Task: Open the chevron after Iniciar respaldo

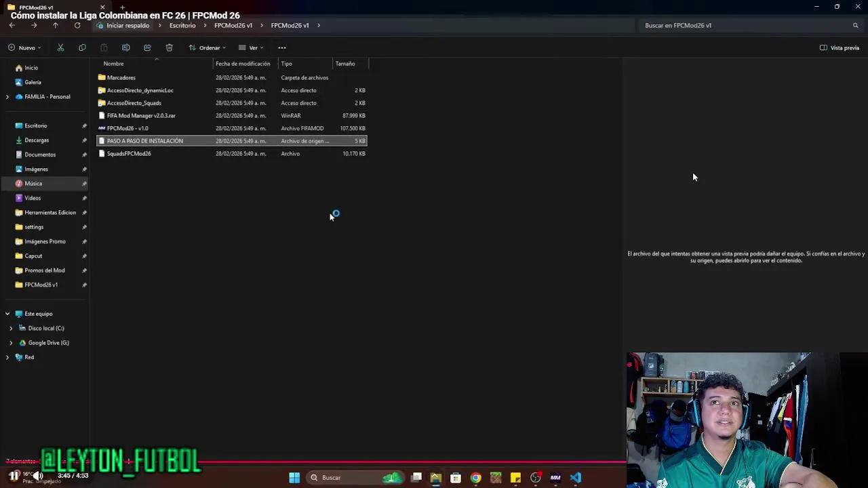Action: tap(160, 25)
